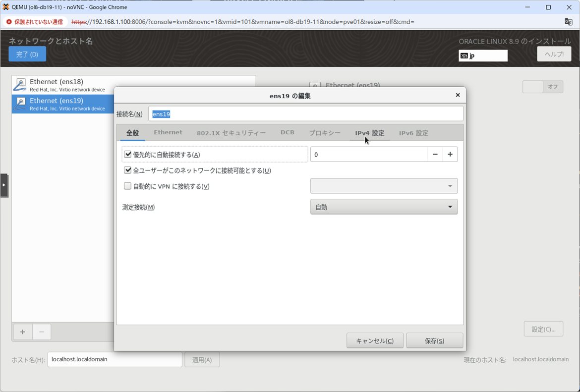Switch to the 802.1X セキュリティー tab

pyautogui.click(x=231, y=133)
